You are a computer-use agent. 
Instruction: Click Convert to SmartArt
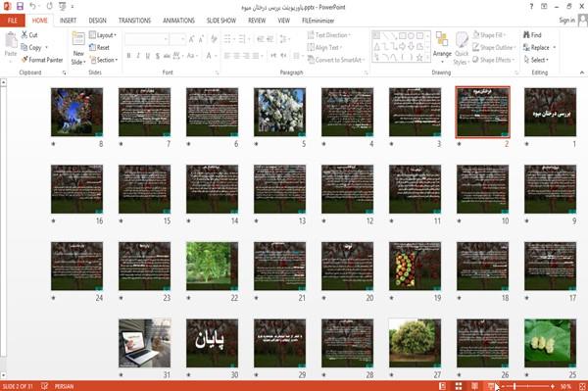(x=335, y=60)
